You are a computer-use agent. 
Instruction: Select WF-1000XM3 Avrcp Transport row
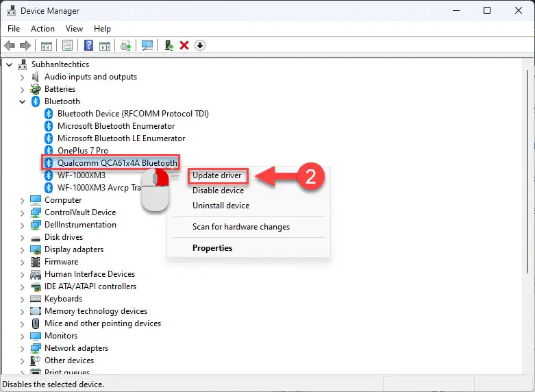pos(99,188)
